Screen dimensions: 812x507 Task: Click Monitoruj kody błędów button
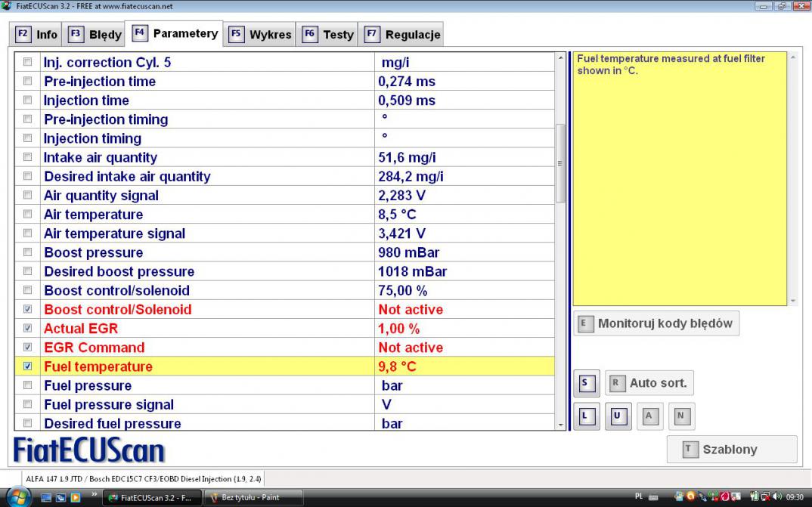(x=656, y=323)
